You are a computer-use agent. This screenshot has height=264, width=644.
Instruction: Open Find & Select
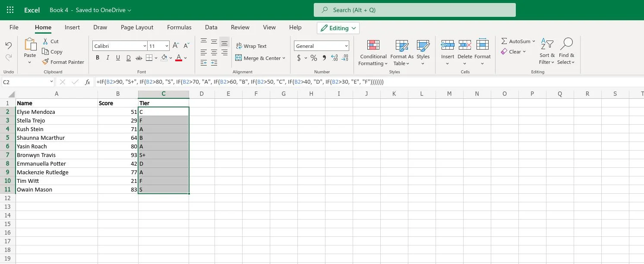[566, 52]
